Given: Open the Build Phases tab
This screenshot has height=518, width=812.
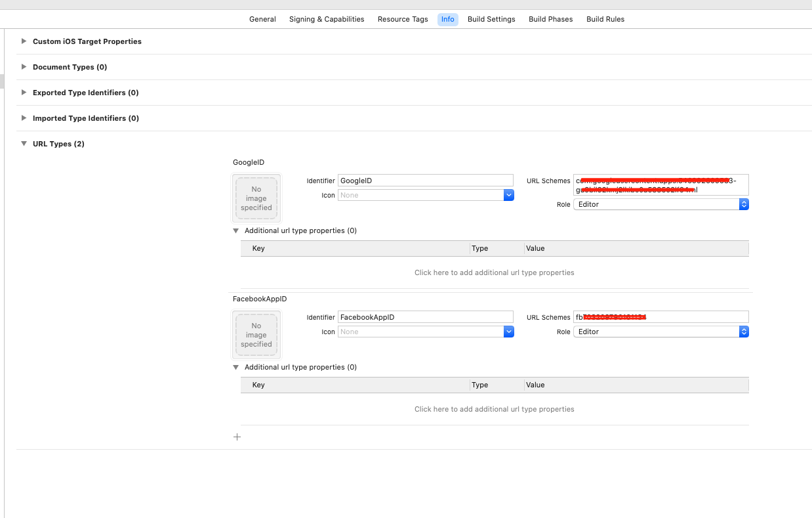Looking at the screenshot, I should [550, 19].
